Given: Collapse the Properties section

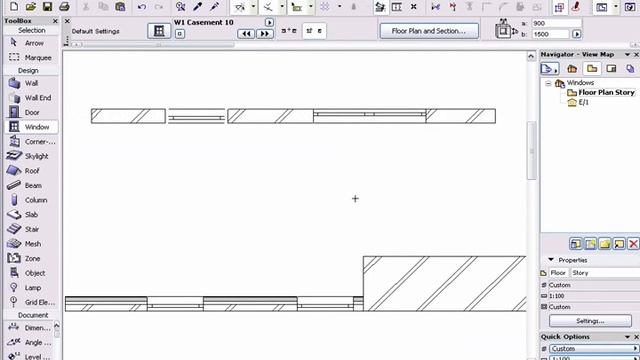Looking at the screenshot, I should point(551,260).
